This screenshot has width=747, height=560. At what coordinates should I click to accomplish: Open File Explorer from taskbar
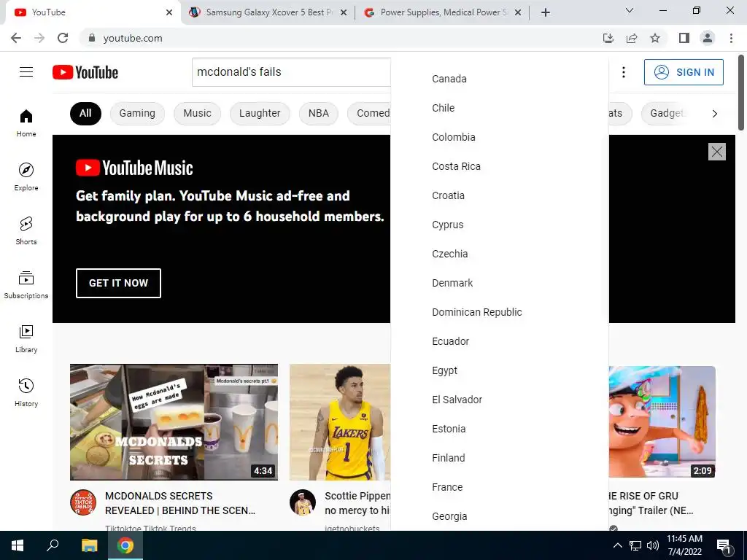click(x=89, y=545)
